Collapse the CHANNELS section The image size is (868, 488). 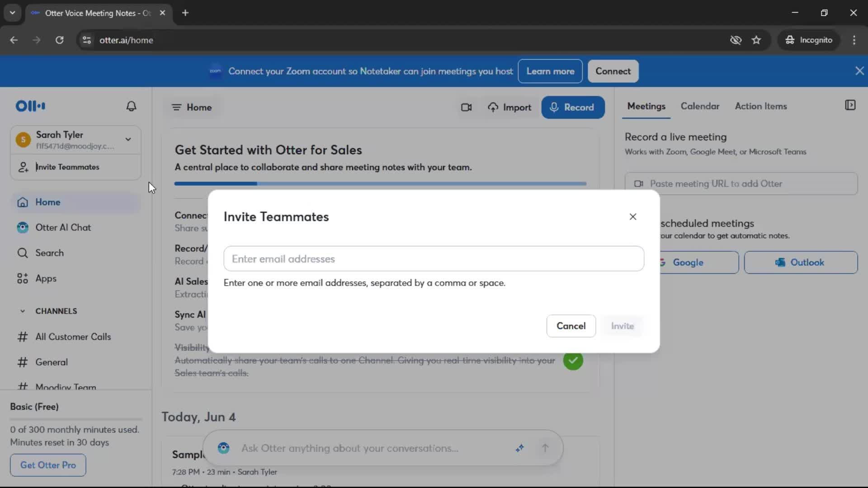(23, 311)
